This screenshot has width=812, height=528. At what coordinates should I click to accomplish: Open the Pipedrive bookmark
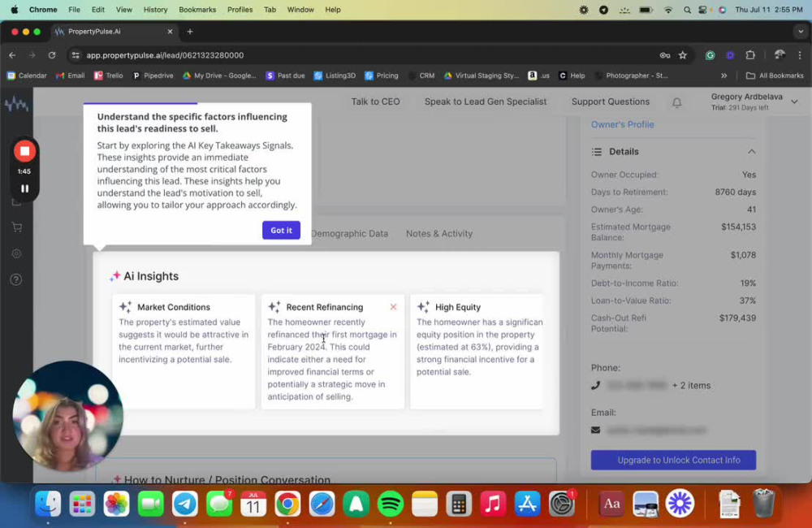click(x=153, y=76)
